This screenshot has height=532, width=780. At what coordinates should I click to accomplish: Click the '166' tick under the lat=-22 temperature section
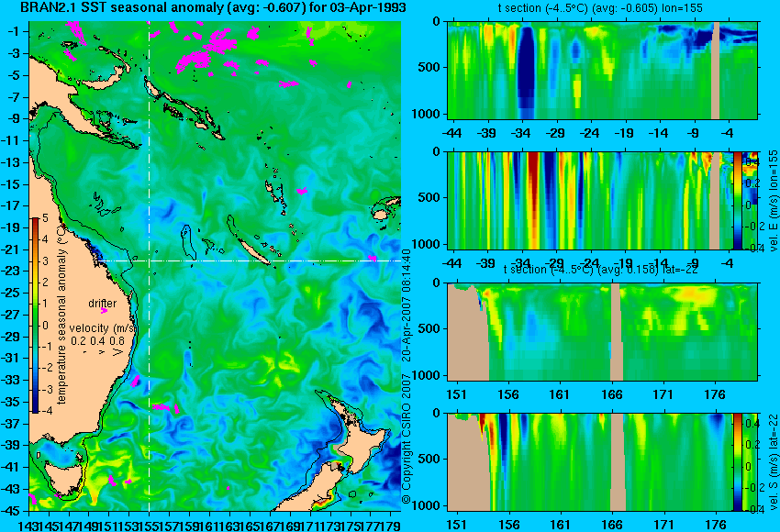coord(611,394)
